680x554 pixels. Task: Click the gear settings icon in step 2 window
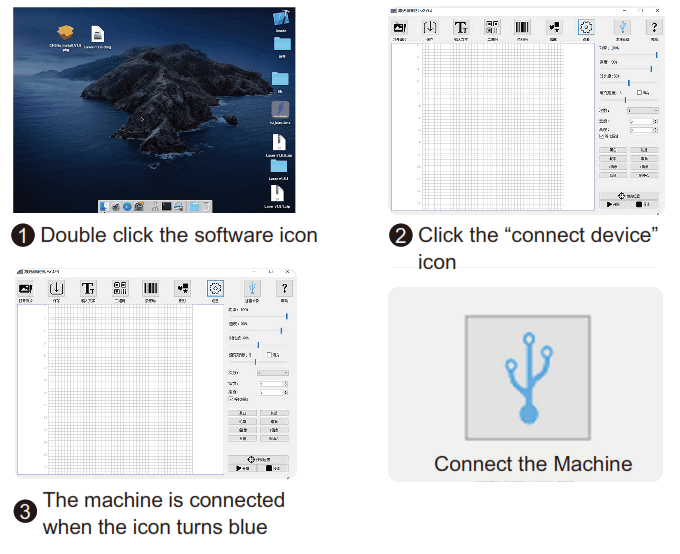point(586,27)
